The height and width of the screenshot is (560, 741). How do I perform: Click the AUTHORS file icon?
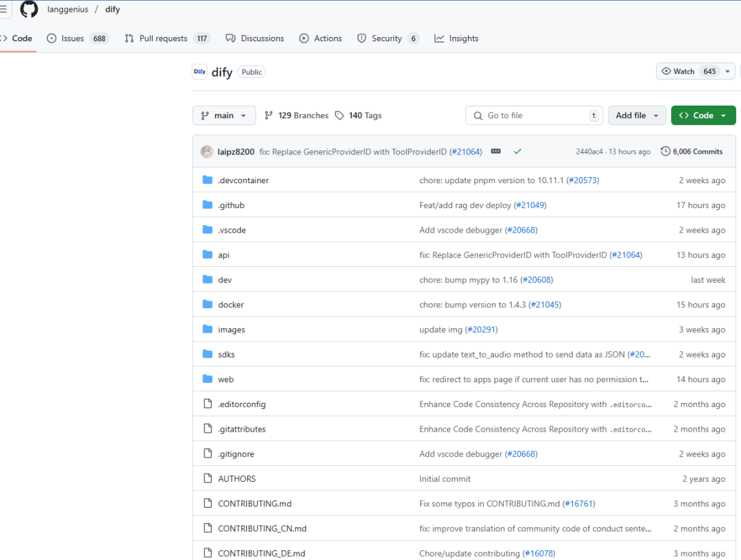coord(207,478)
